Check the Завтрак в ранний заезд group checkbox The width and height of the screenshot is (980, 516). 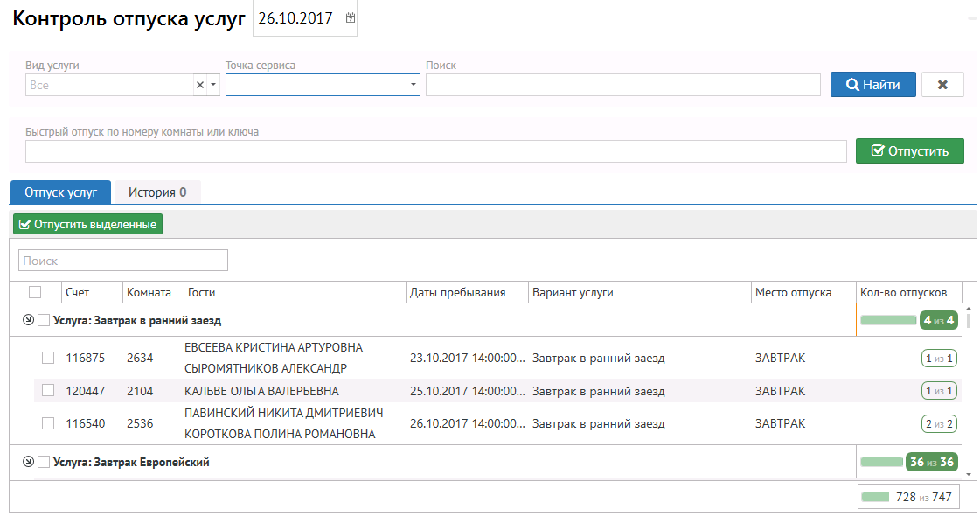click(x=44, y=320)
